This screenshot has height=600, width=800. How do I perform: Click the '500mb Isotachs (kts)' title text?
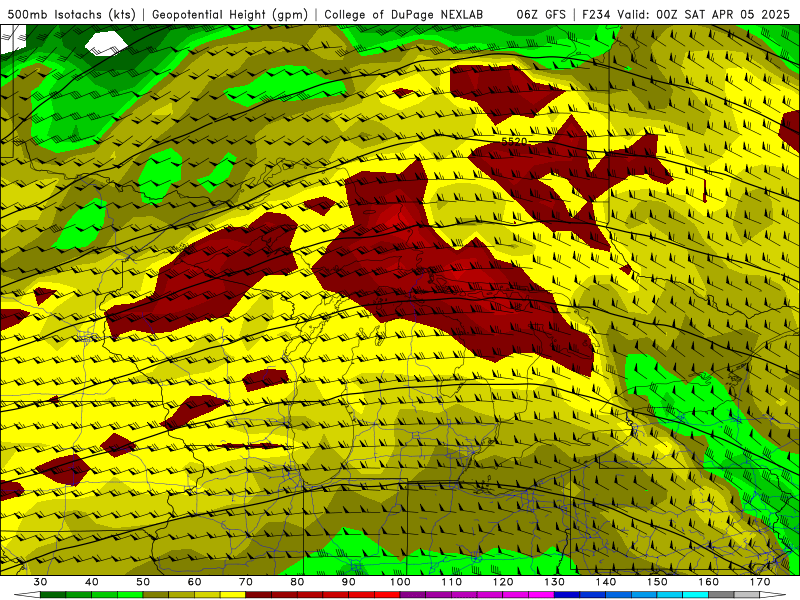point(71,14)
